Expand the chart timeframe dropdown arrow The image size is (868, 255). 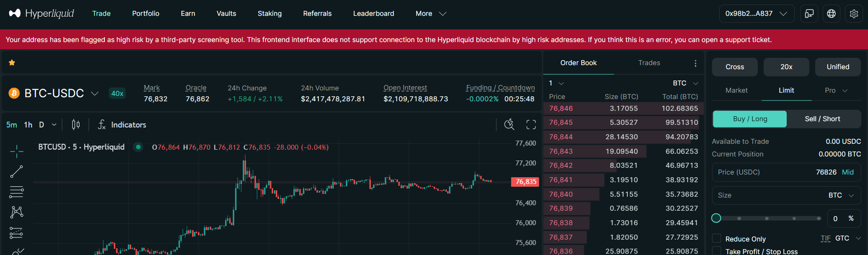pos(54,125)
